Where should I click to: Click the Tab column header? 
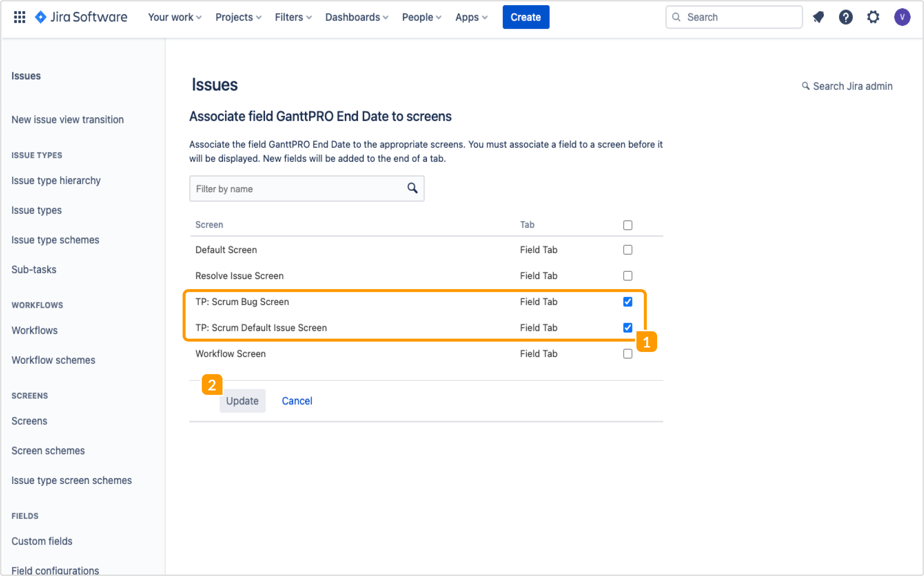[x=527, y=225]
